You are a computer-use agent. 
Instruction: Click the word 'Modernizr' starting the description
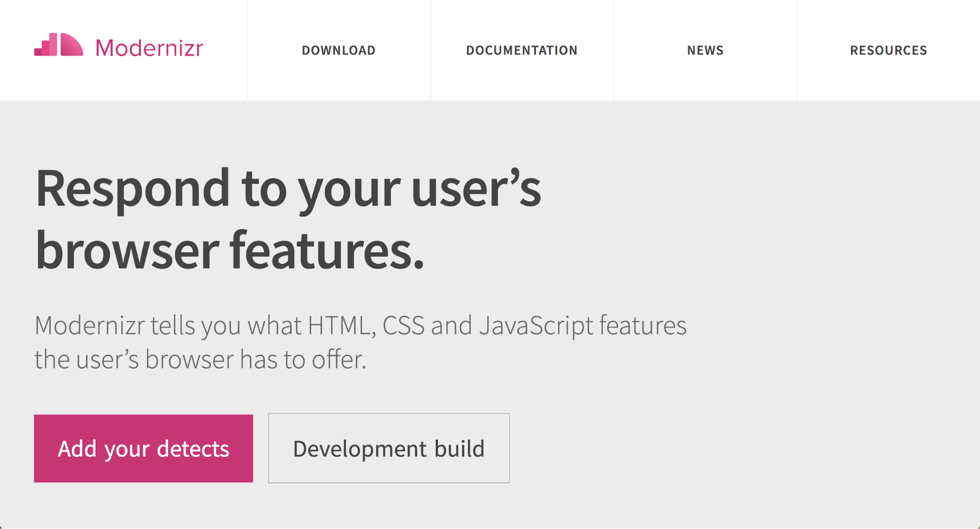coord(90,326)
